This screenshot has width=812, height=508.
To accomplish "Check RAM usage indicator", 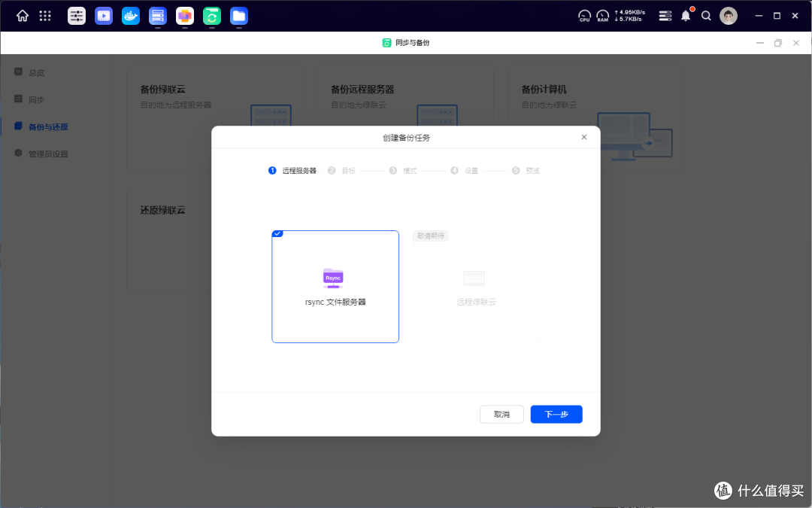I will [x=603, y=16].
